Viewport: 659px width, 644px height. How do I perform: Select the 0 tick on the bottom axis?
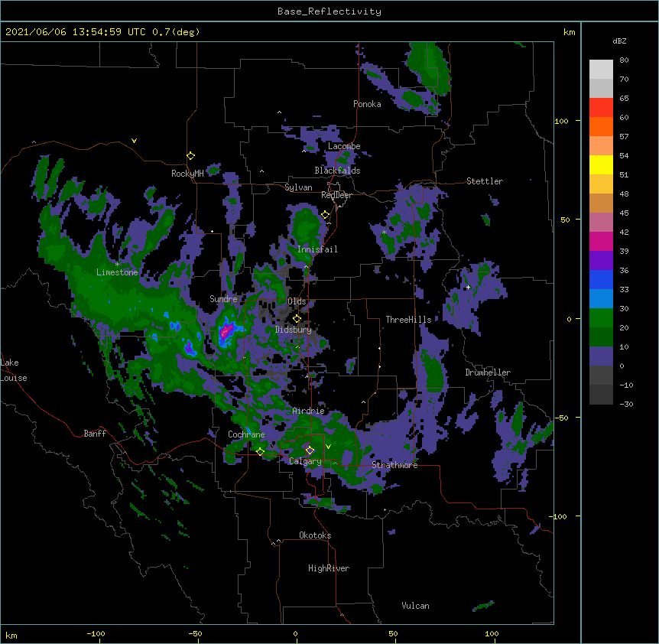click(295, 634)
